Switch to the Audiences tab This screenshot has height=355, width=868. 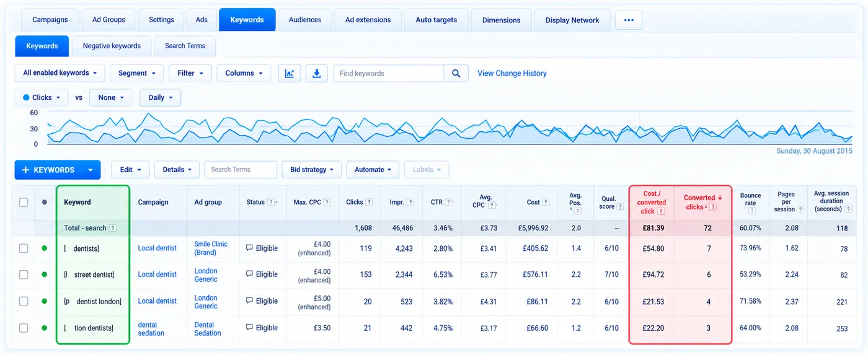coord(305,20)
